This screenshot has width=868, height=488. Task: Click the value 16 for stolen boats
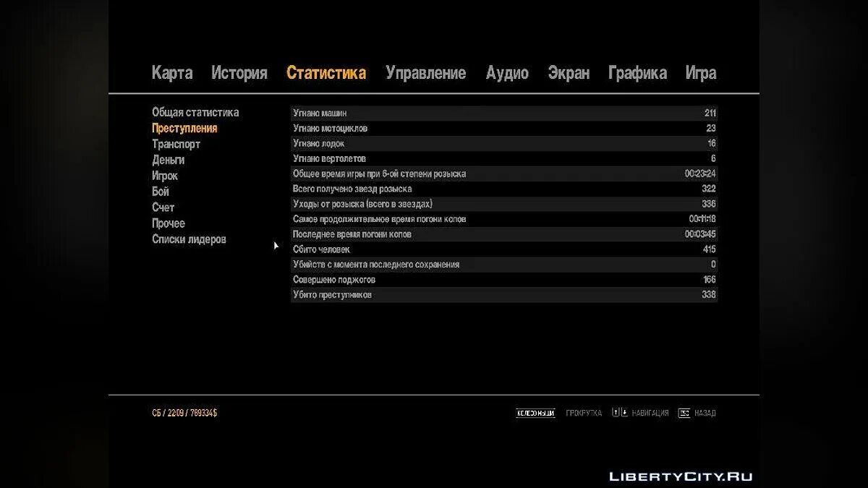(712, 143)
